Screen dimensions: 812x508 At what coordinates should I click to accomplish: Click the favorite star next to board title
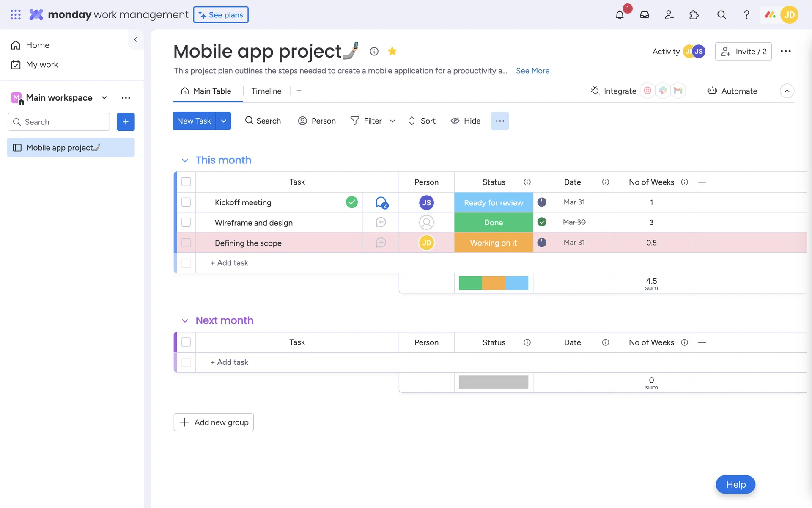pyautogui.click(x=392, y=51)
